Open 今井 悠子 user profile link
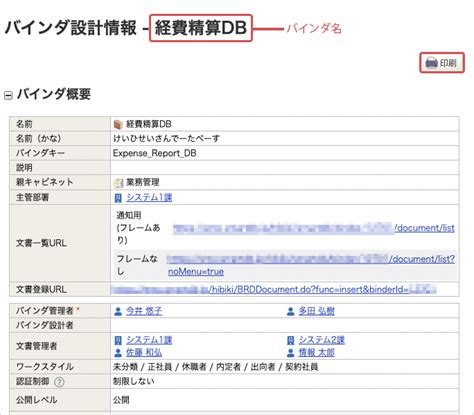This screenshot has width=474, height=415. [x=144, y=311]
